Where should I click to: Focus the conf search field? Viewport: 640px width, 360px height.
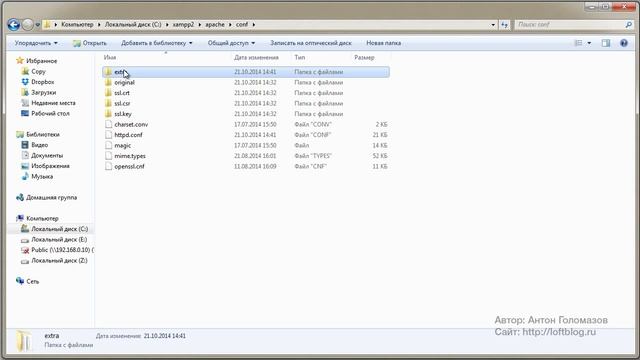[569, 24]
